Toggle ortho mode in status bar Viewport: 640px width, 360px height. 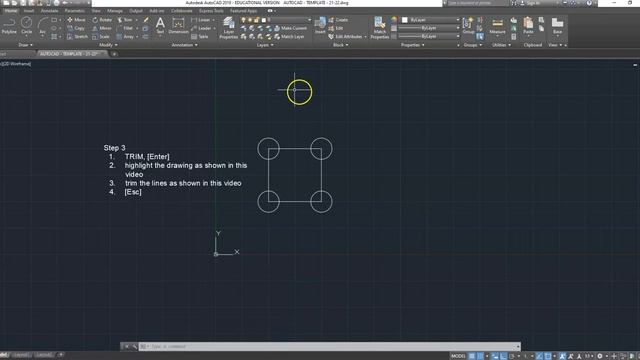coord(503,356)
